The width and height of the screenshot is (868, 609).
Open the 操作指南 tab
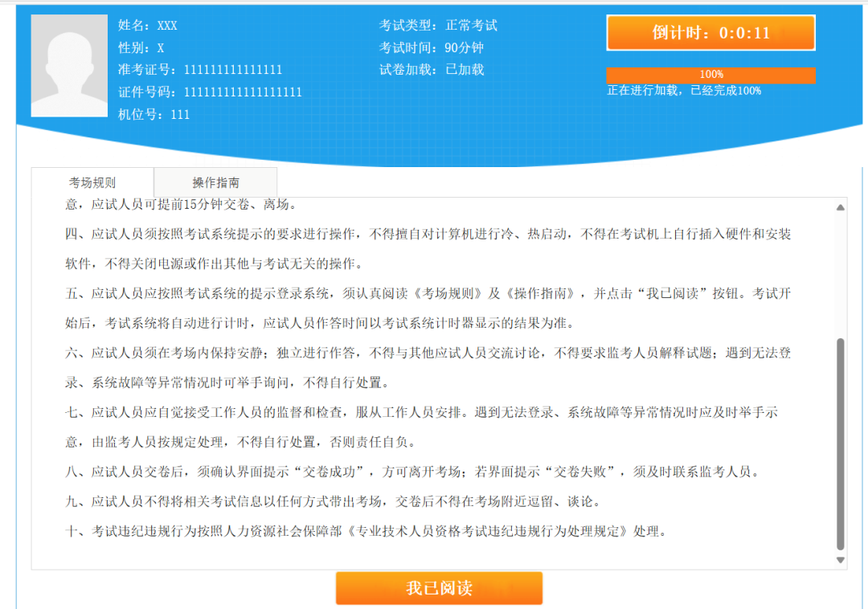215,182
